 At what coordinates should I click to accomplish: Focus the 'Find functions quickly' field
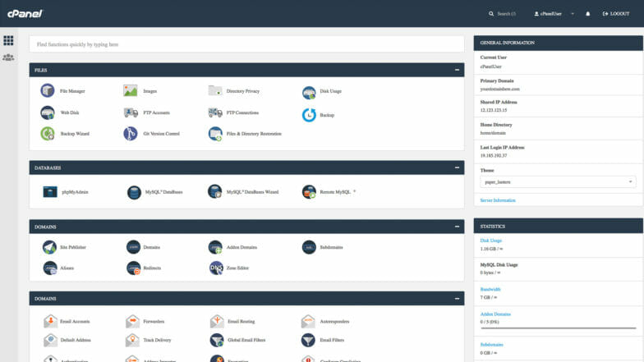(x=246, y=44)
